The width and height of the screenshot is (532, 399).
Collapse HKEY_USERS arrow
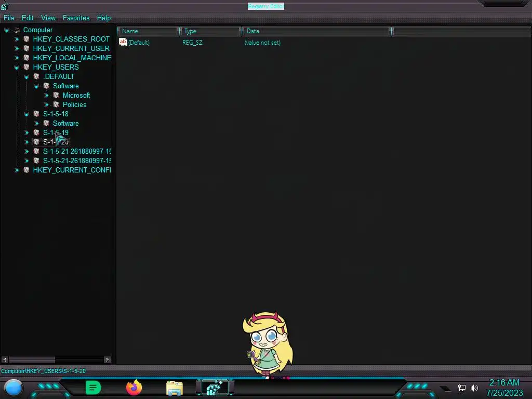click(16, 68)
